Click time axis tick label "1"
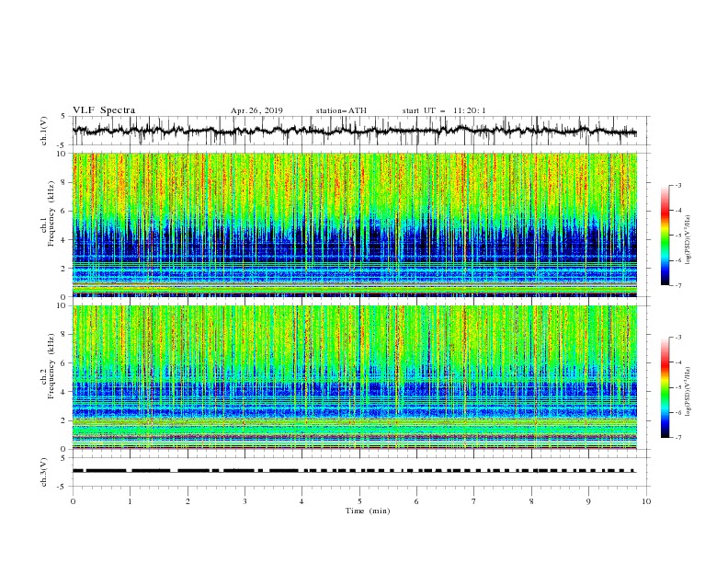 [130, 501]
